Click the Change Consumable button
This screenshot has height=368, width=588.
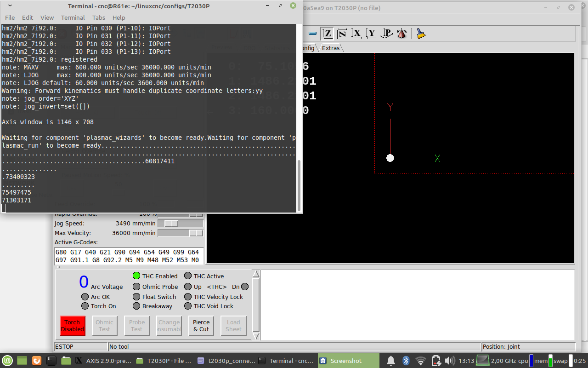click(x=169, y=326)
